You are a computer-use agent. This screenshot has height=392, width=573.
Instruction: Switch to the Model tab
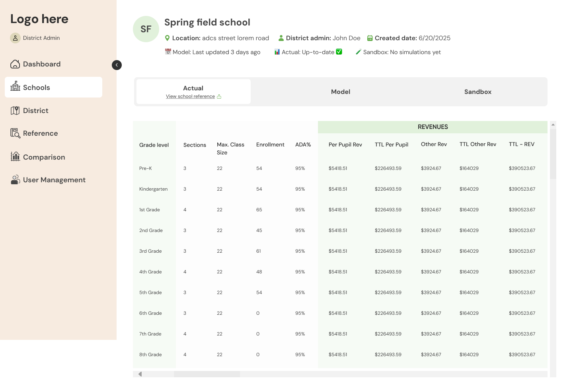pos(341,92)
